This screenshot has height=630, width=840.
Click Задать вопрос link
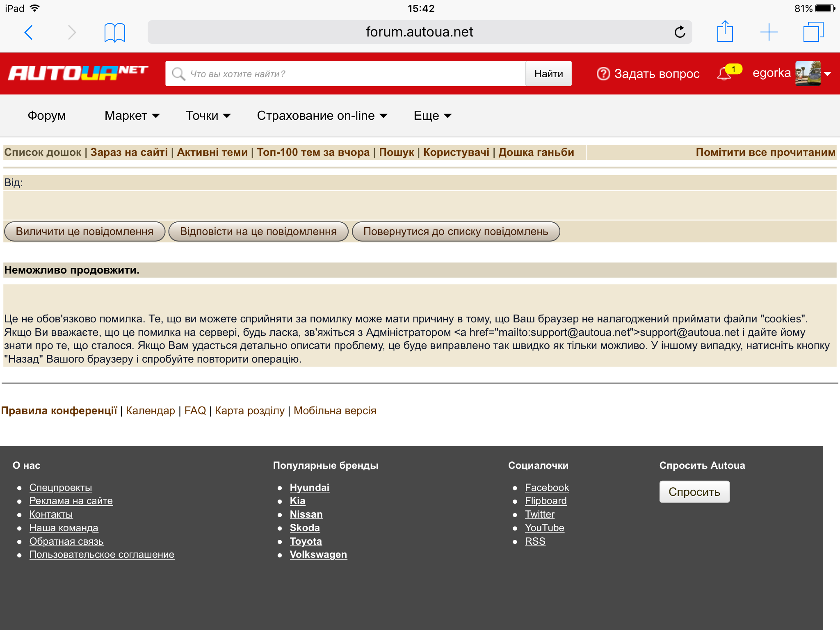pyautogui.click(x=648, y=74)
